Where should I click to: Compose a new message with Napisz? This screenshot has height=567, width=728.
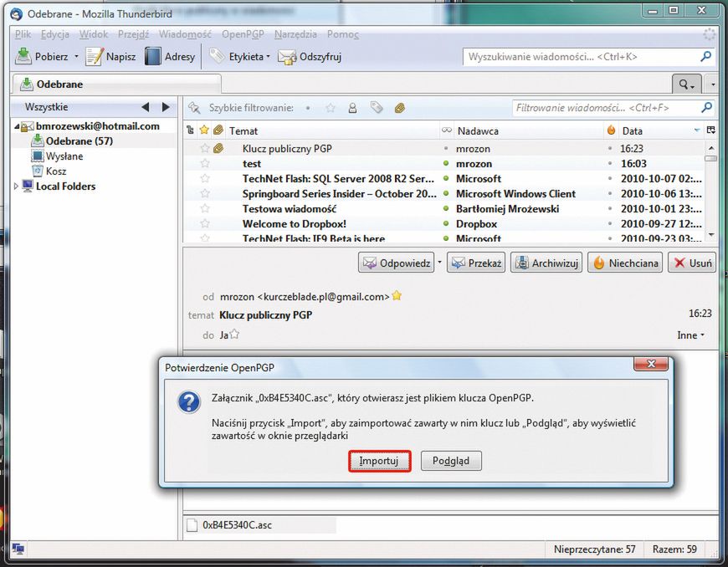pos(110,57)
